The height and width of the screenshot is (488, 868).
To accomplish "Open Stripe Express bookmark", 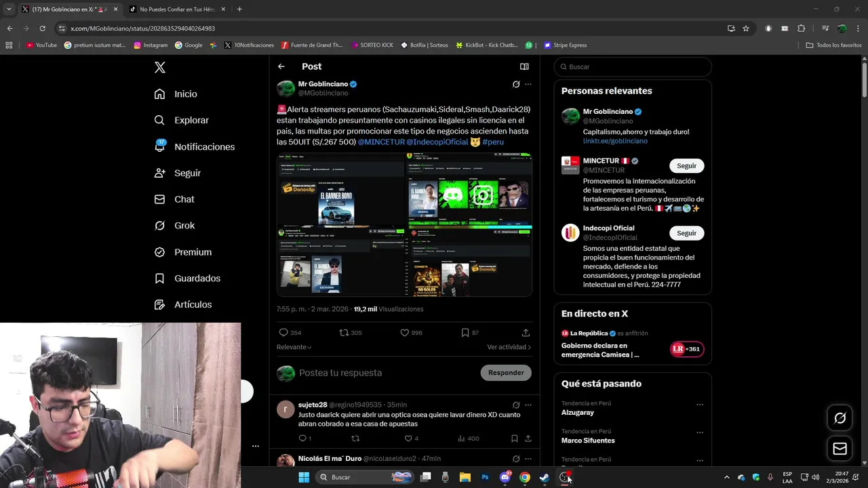I will pos(565,45).
